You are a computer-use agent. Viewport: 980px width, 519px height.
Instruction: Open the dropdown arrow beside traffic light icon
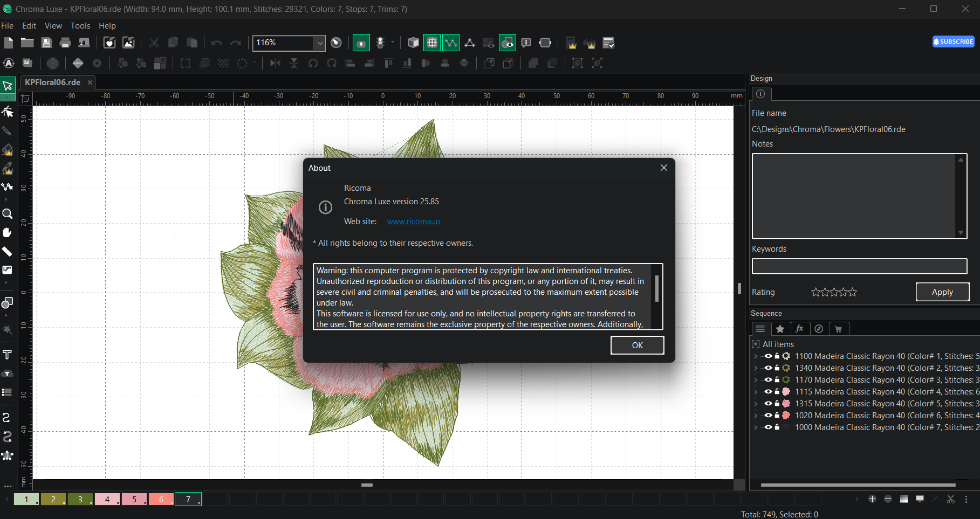click(393, 42)
